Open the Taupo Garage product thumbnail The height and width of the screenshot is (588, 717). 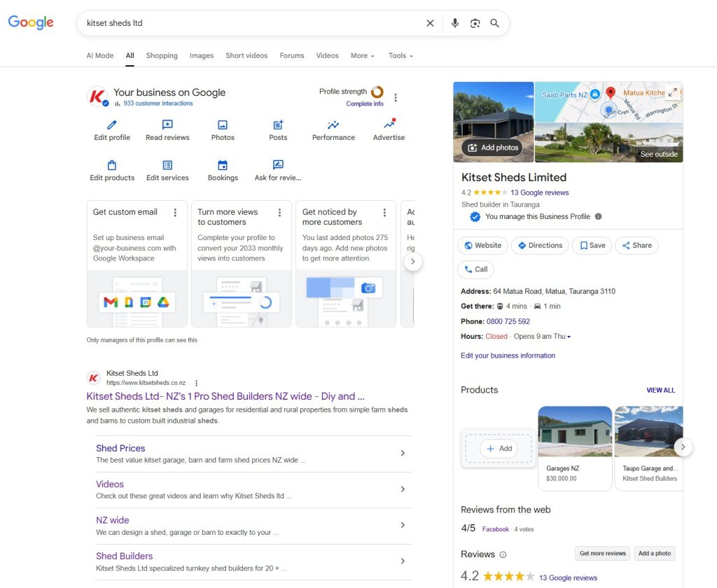(649, 432)
